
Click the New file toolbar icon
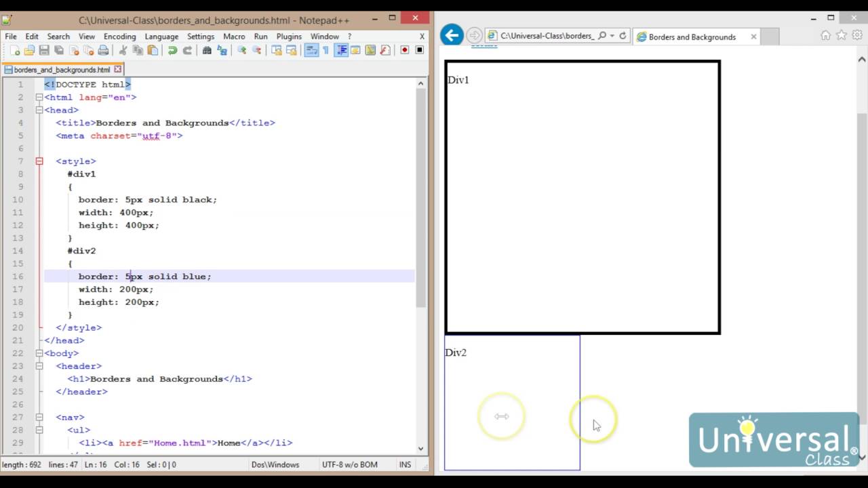(15, 50)
